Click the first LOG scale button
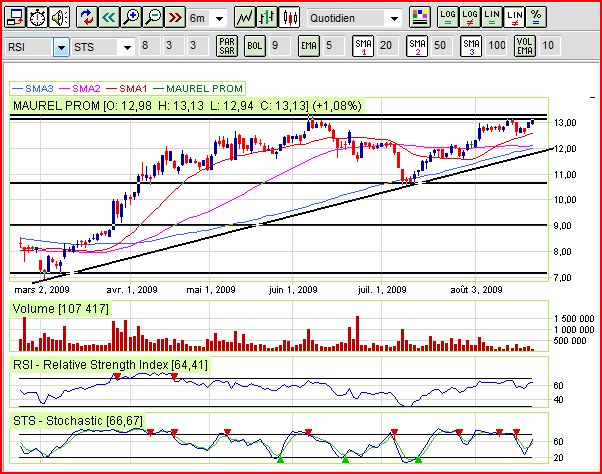602x474 pixels. (x=448, y=18)
